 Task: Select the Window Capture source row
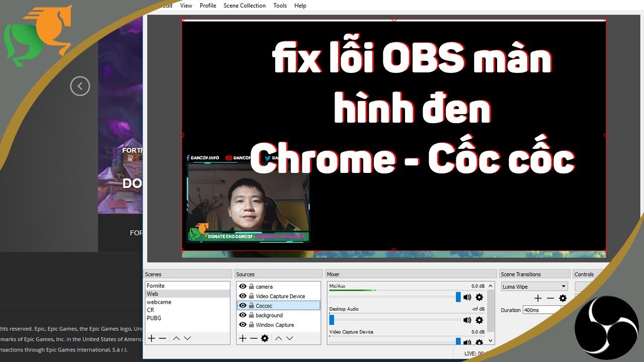[x=278, y=325]
